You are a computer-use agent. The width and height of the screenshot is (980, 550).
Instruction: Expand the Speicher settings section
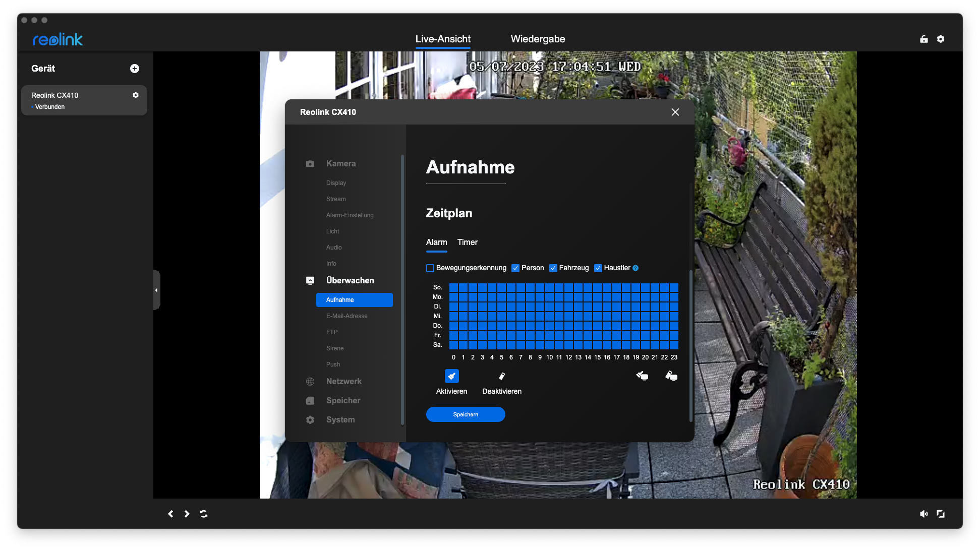343,401
